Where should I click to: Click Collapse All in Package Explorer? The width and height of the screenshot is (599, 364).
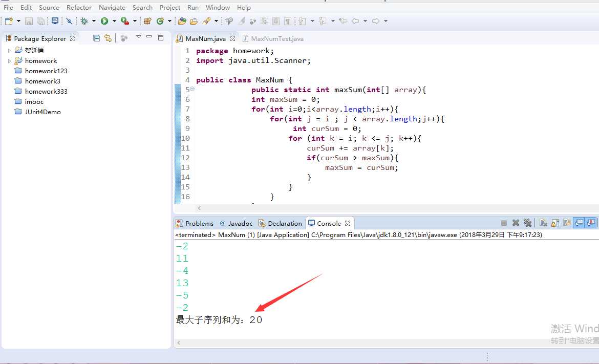pos(97,38)
